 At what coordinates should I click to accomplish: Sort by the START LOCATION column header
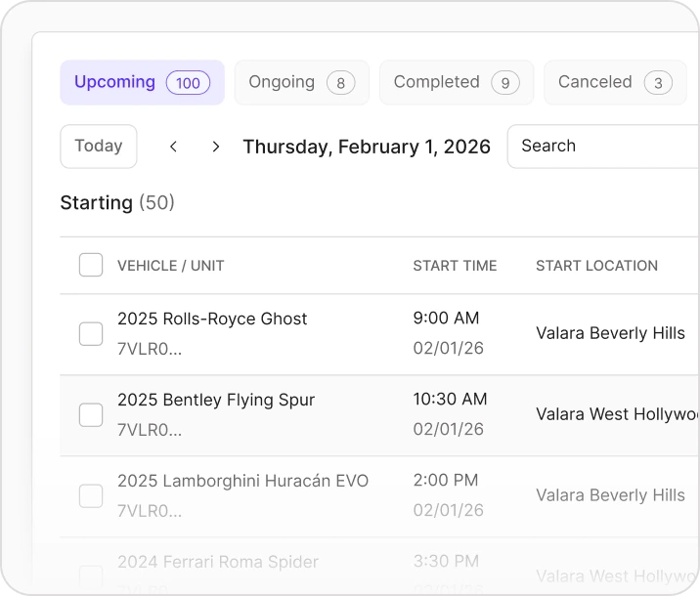[597, 266]
